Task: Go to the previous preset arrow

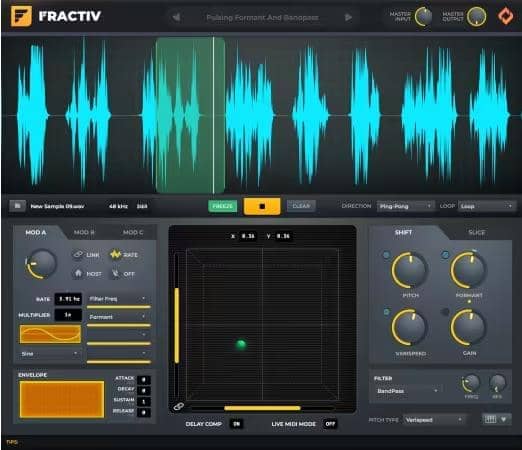Action: pyautogui.click(x=176, y=17)
